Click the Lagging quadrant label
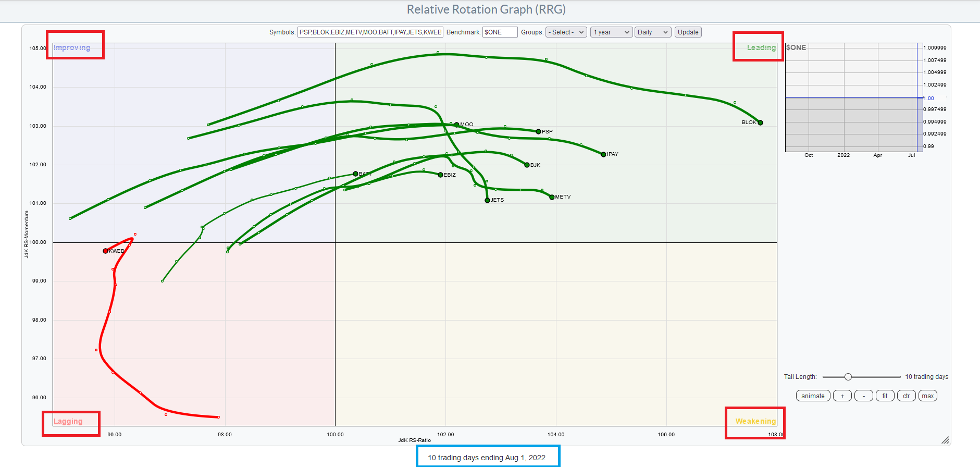Screen dimensions: 980x467 coord(68,421)
